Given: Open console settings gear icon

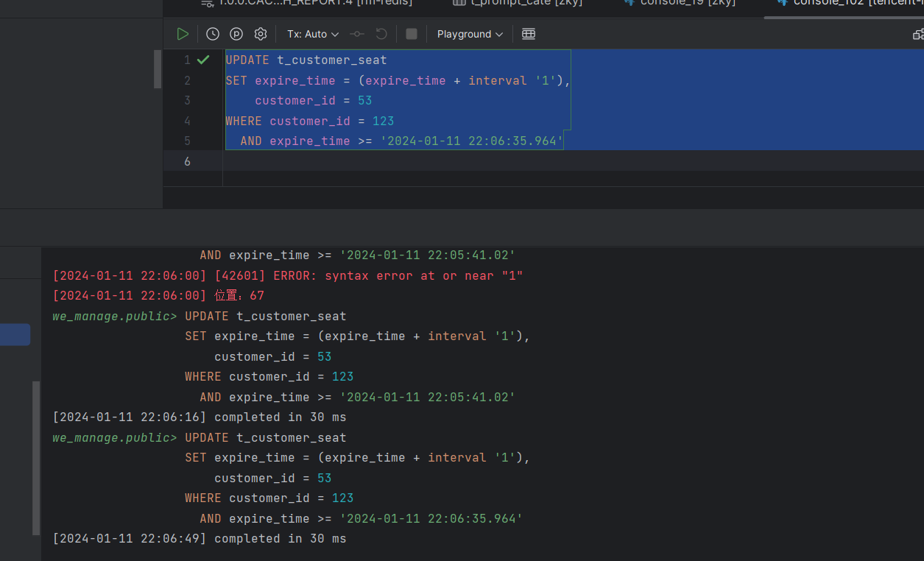Looking at the screenshot, I should (x=261, y=34).
